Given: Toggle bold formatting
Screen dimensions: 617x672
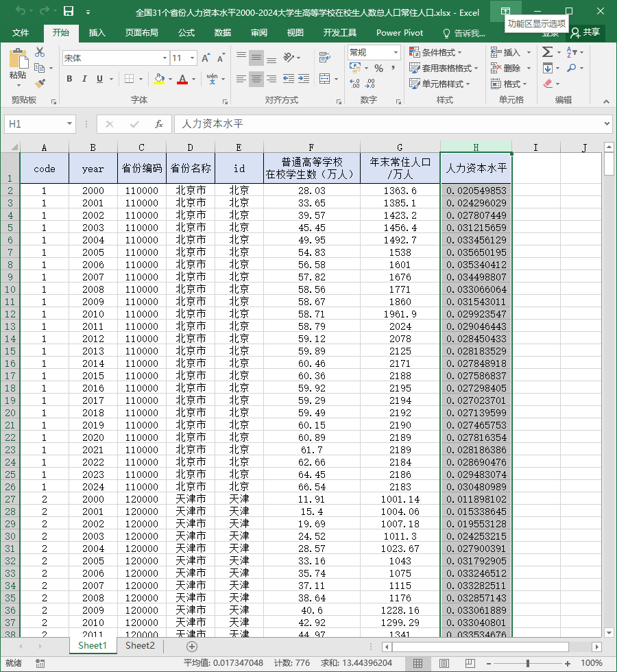Looking at the screenshot, I should click(x=69, y=79).
